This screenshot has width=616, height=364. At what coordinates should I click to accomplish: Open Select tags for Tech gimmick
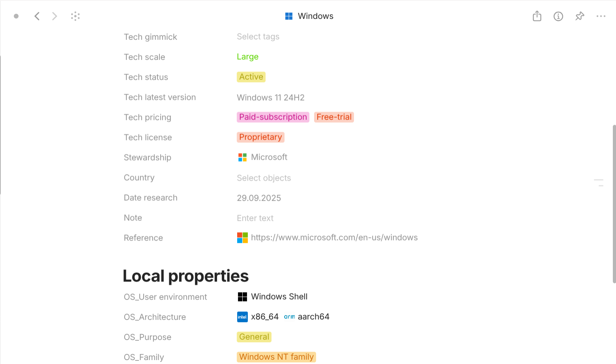pos(258,36)
